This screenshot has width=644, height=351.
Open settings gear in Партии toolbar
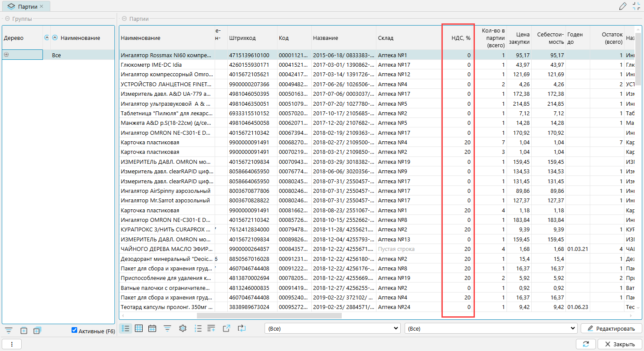tap(183, 328)
